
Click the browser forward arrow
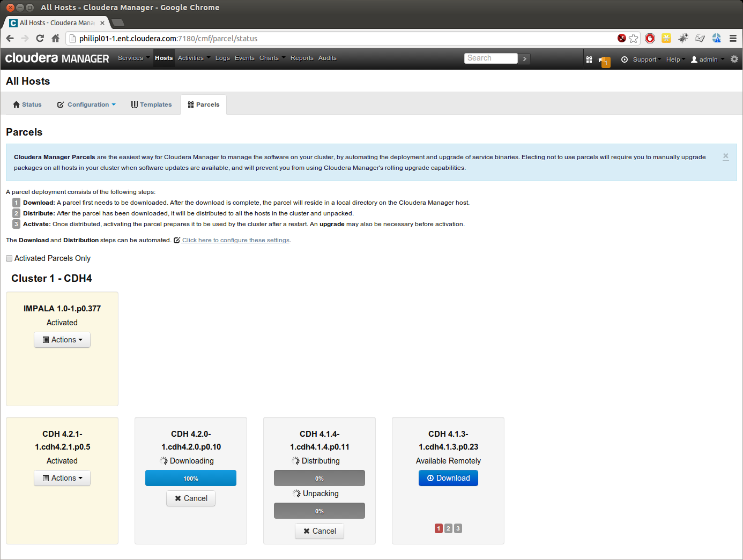(x=25, y=38)
